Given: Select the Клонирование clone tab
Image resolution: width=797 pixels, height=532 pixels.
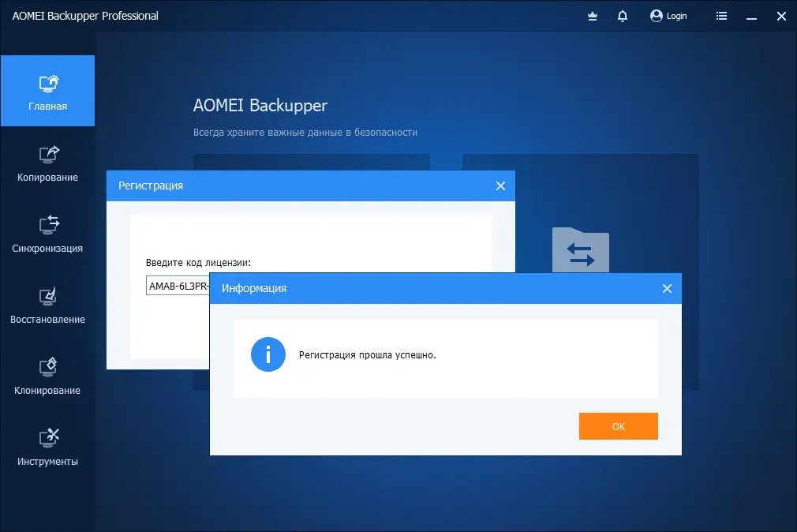Looking at the screenshot, I should 47,376.
